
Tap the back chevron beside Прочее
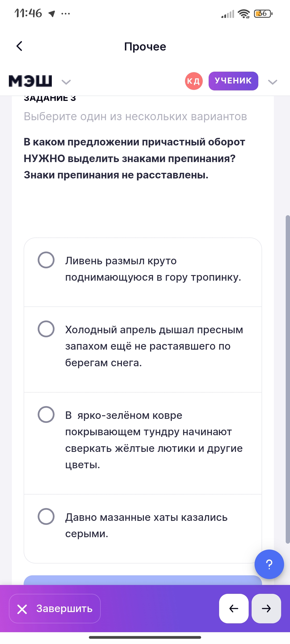pyautogui.click(x=19, y=46)
